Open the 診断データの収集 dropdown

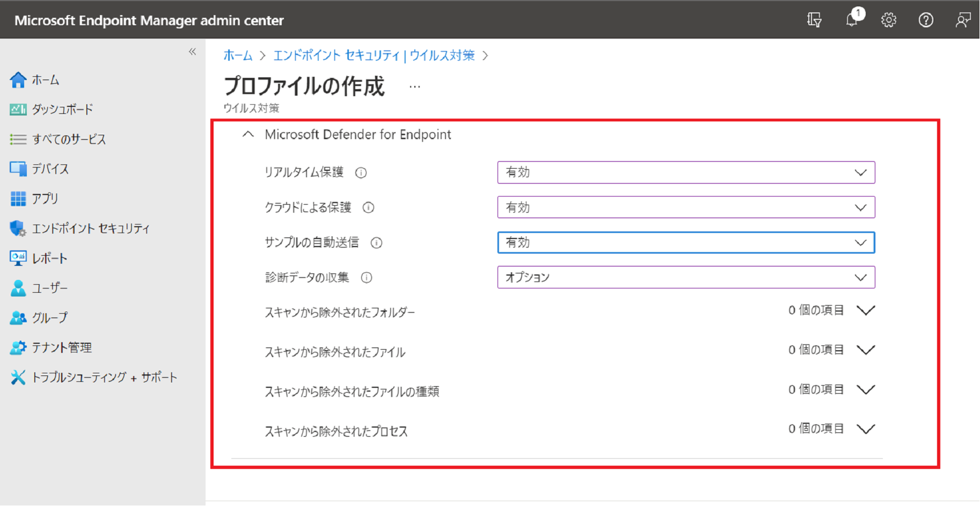pyautogui.click(x=686, y=278)
